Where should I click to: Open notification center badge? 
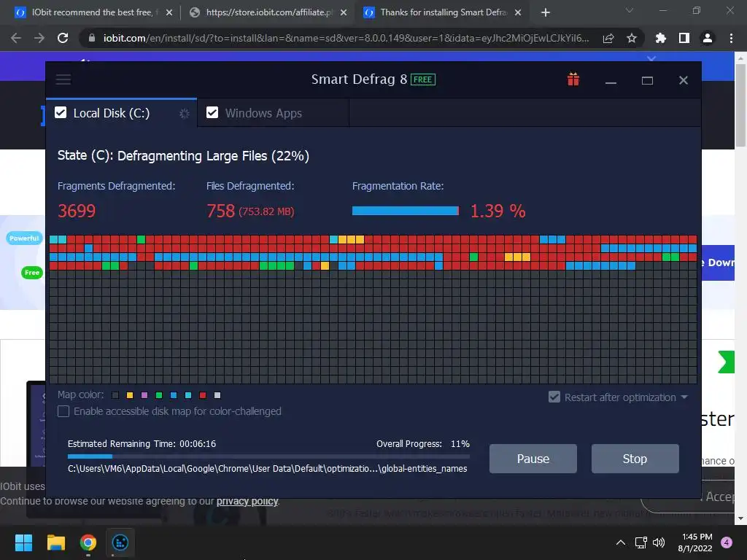pos(727,542)
